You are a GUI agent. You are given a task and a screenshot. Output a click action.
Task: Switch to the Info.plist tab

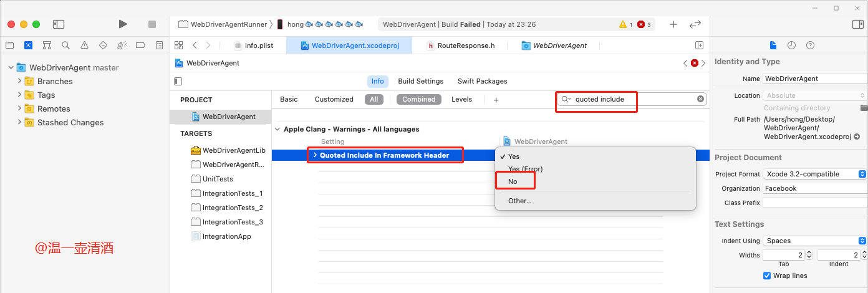pos(254,46)
